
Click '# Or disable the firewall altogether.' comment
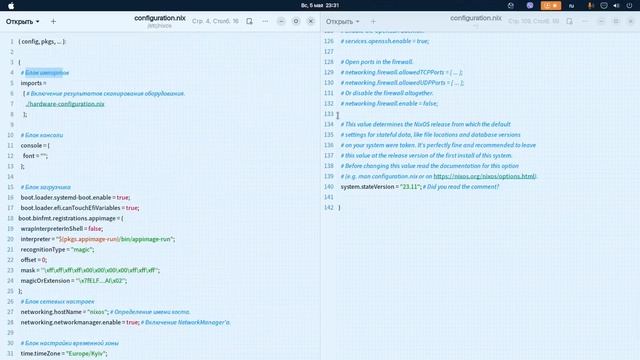point(387,93)
